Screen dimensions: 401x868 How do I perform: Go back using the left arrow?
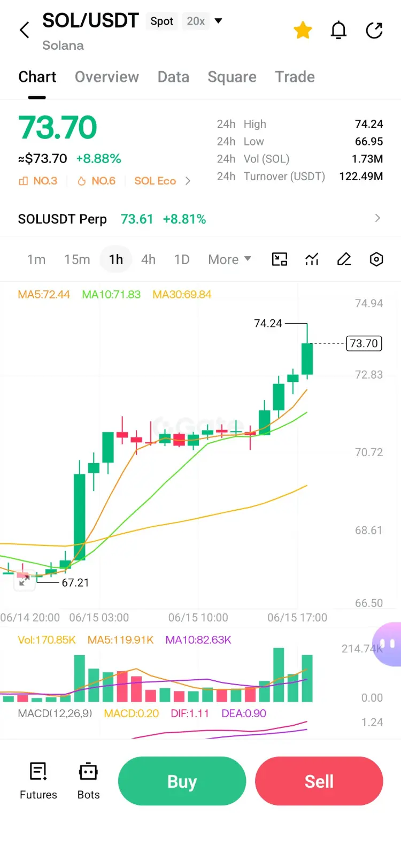click(x=25, y=30)
